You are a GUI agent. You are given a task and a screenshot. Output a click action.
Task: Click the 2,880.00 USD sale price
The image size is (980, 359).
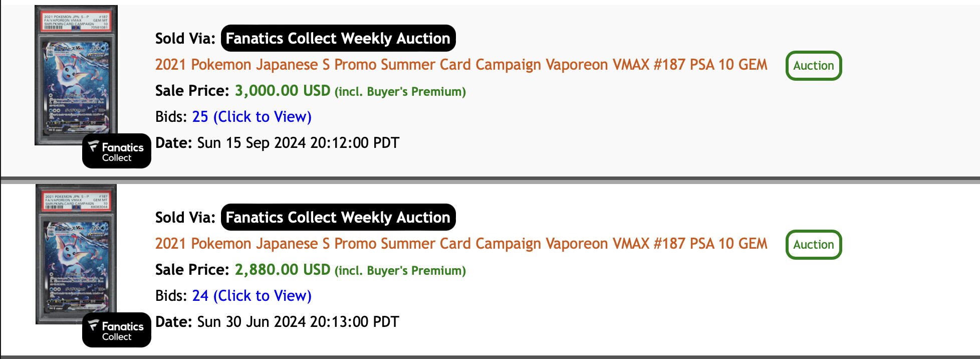283,270
